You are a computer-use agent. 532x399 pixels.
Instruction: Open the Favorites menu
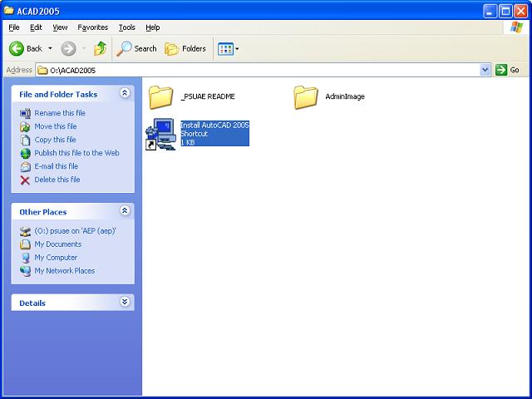click(92, 27)
